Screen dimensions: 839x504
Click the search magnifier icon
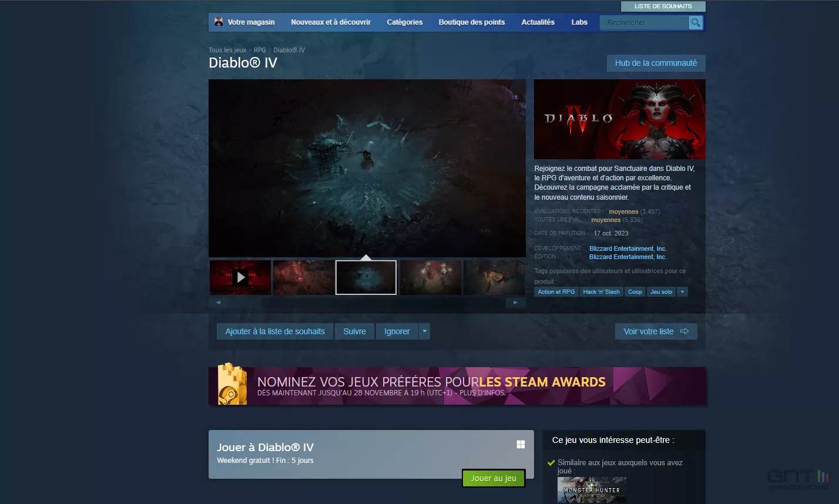[x=696, y=22]
